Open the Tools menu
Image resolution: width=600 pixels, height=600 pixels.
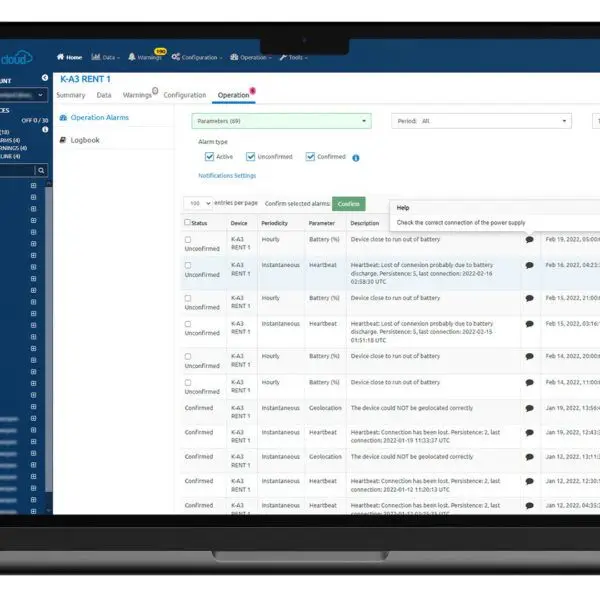click(x=293, y=57)
